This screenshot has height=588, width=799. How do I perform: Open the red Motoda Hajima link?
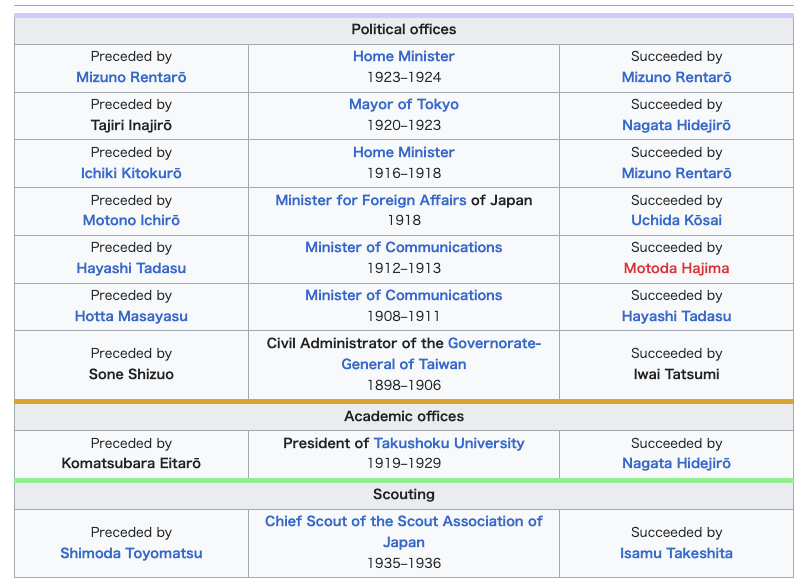pos(676,268)
